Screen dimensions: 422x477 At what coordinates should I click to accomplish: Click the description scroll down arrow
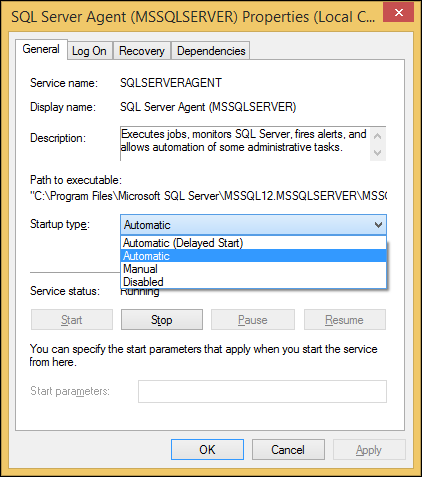(x=378, y=153)
